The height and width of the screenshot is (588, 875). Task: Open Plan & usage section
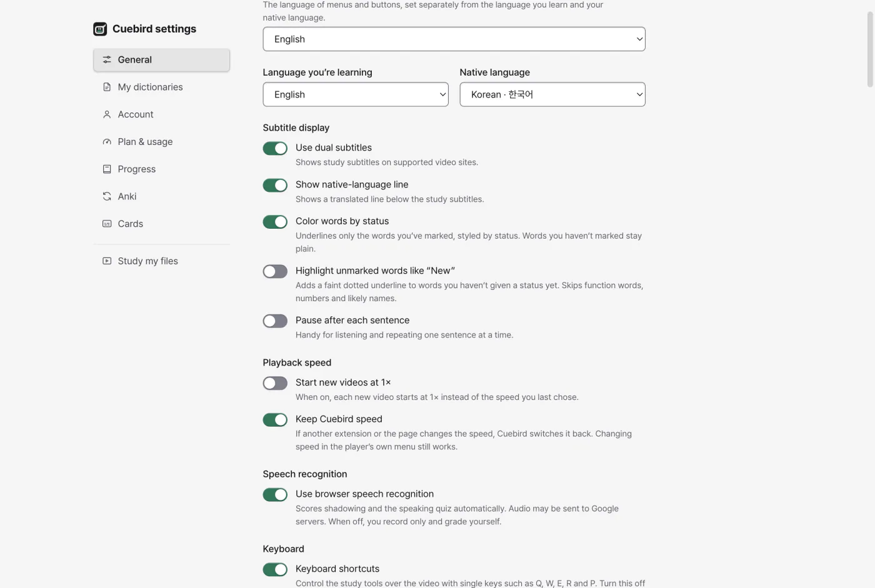(x=161, y=142)
